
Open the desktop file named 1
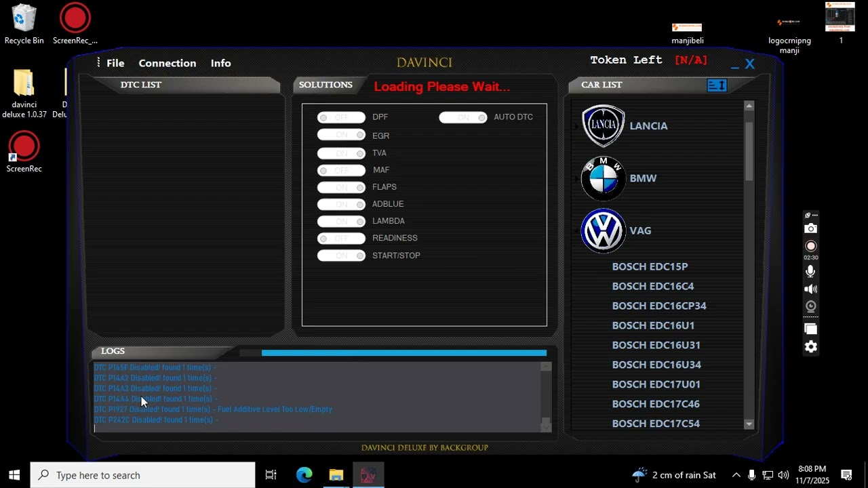(x=840, y=23)
